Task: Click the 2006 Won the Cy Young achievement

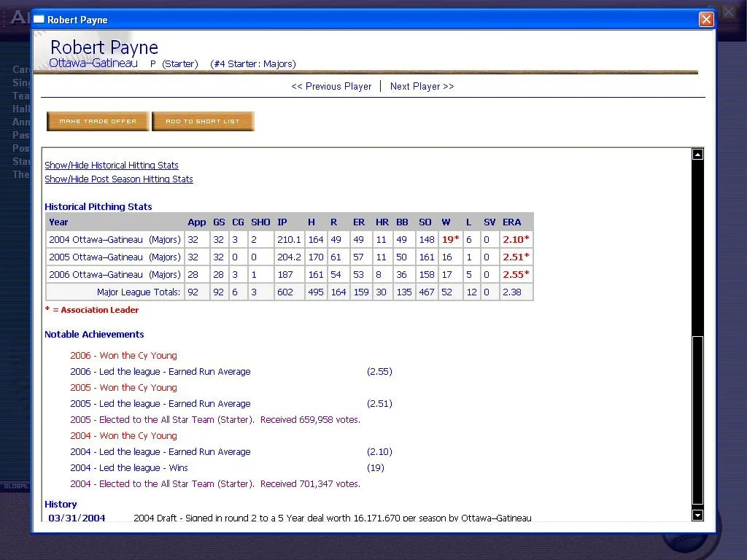Action: tap(123, 356)
